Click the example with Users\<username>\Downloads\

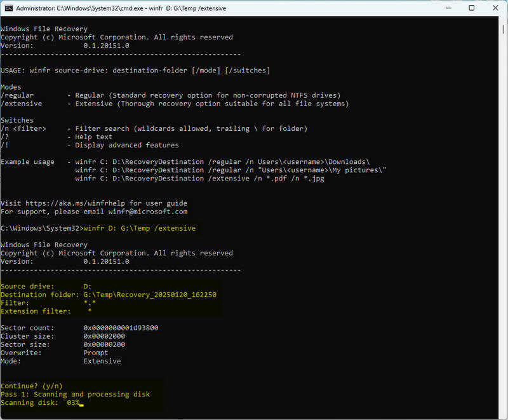(222, 162)
